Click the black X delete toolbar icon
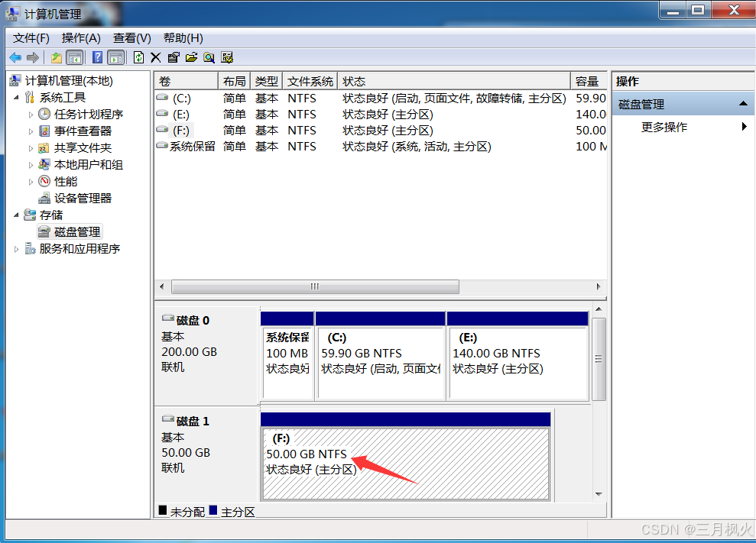The height and width of the screenshot is (543, 756). coord(156,58)
